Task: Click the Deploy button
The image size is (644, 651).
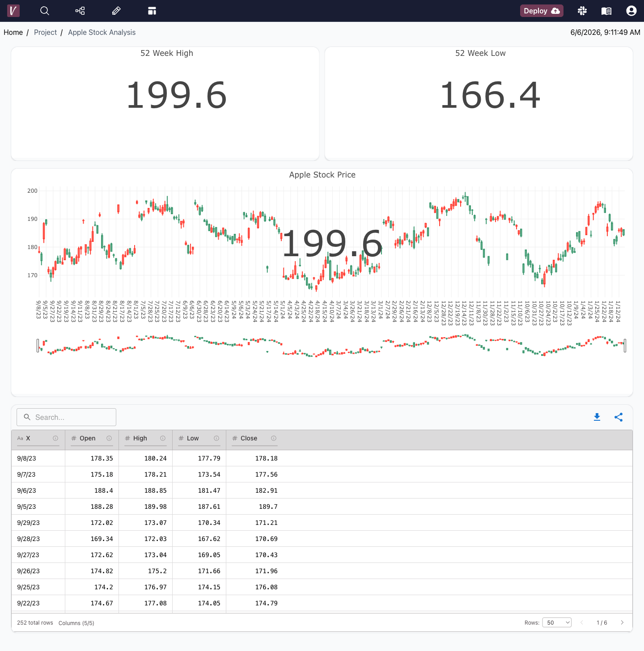Action: click(542, 11)
